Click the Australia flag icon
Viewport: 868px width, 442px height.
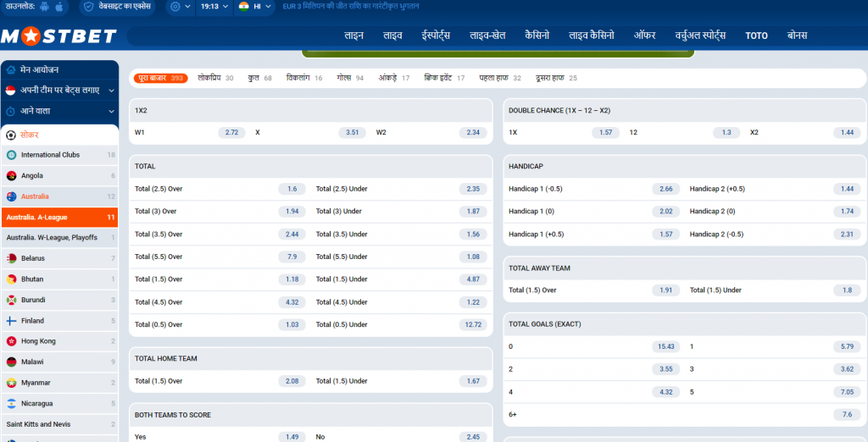pos(11,196)
